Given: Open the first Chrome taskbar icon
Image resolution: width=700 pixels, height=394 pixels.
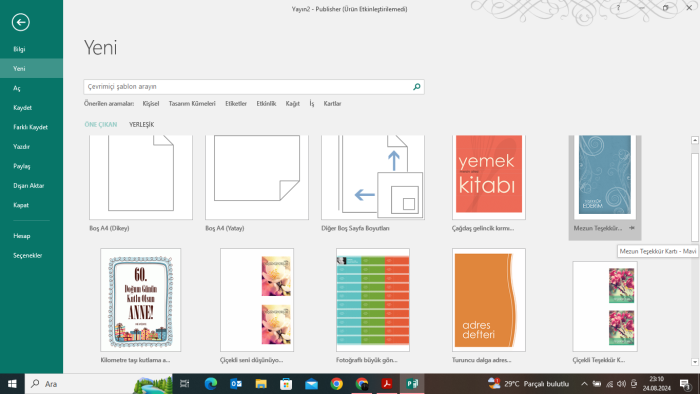Looking at the screenshot, I should [337, 384].
